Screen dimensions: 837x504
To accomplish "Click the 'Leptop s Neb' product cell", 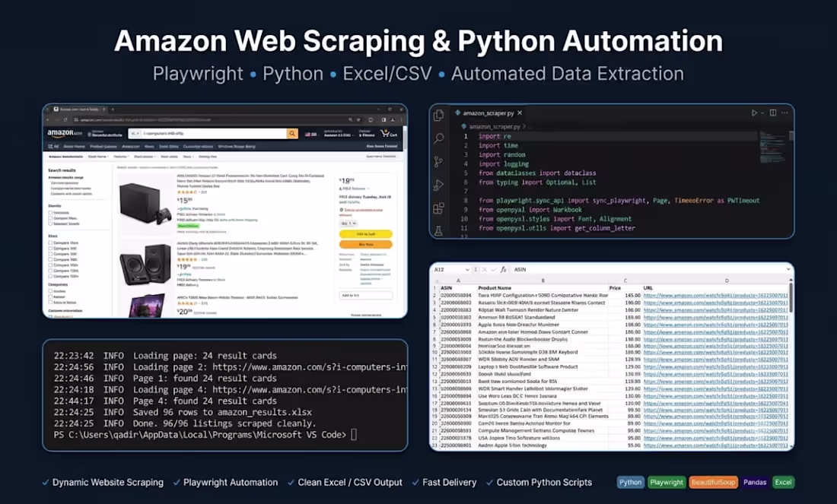I will click(543, 366).
